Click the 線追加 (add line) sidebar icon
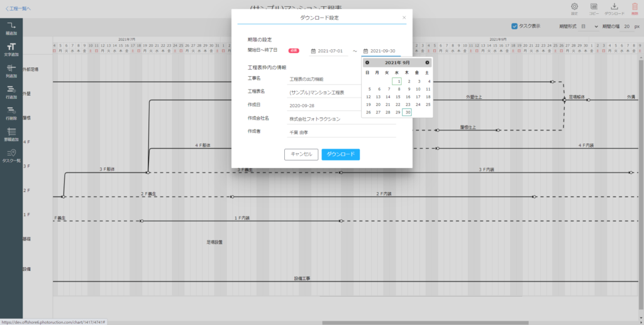This screenshot has width=644, height=325. [11, 27]
